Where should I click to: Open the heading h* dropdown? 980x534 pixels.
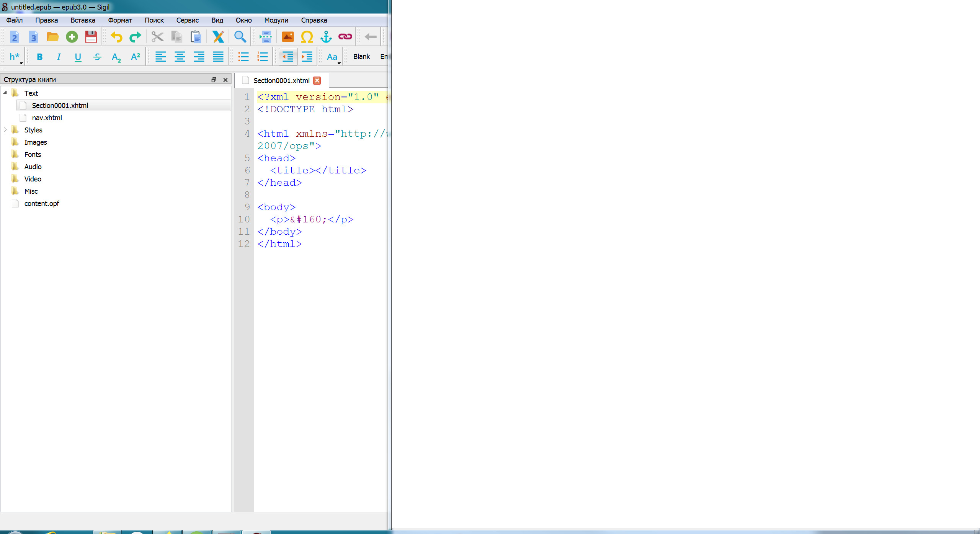[15, 57]
